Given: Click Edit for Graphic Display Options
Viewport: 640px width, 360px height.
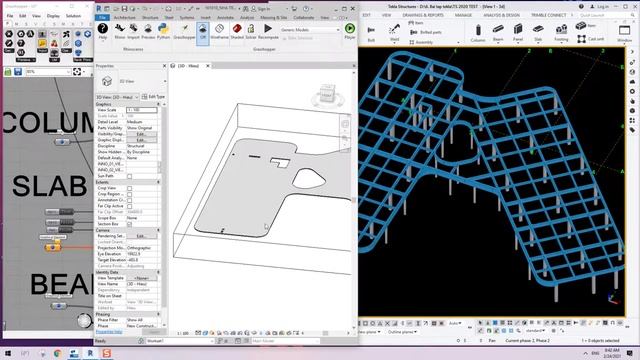Looking at the screenshot, I should [x=141, y=140].
